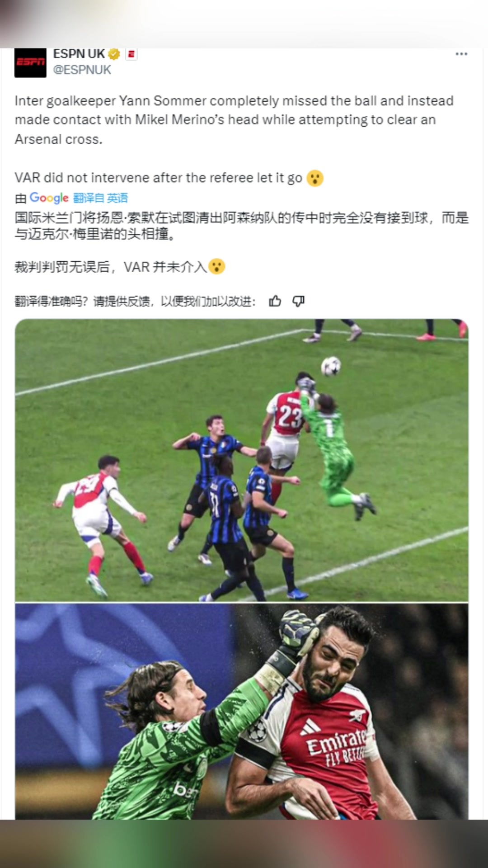
Task: Click the thumbs up feedback icon
Action: pos(275,301)
